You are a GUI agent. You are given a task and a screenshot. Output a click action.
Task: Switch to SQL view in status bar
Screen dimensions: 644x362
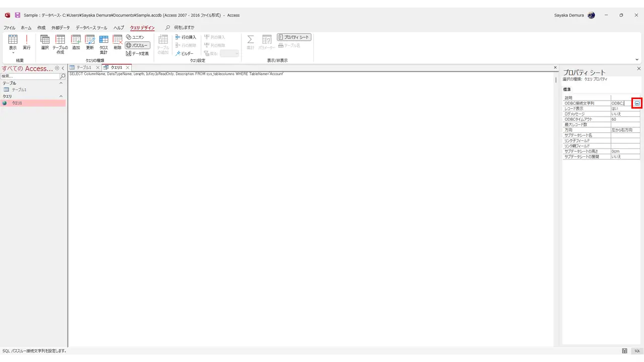tap(637, 351)
